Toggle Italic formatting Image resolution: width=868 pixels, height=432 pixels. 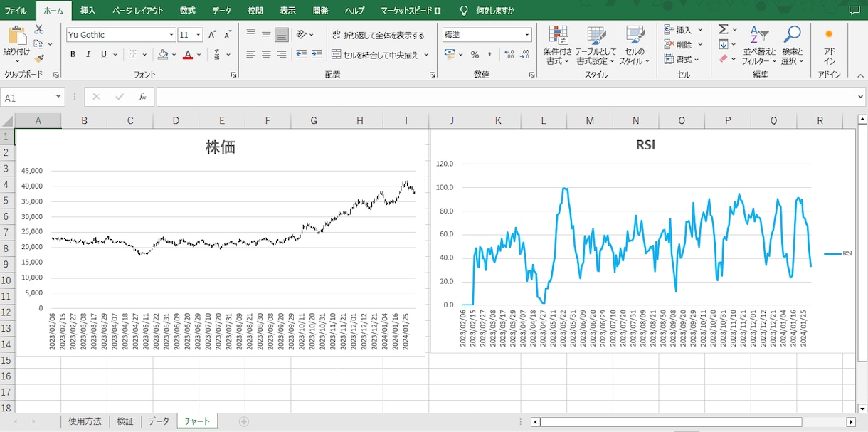[x=88, y=55]
